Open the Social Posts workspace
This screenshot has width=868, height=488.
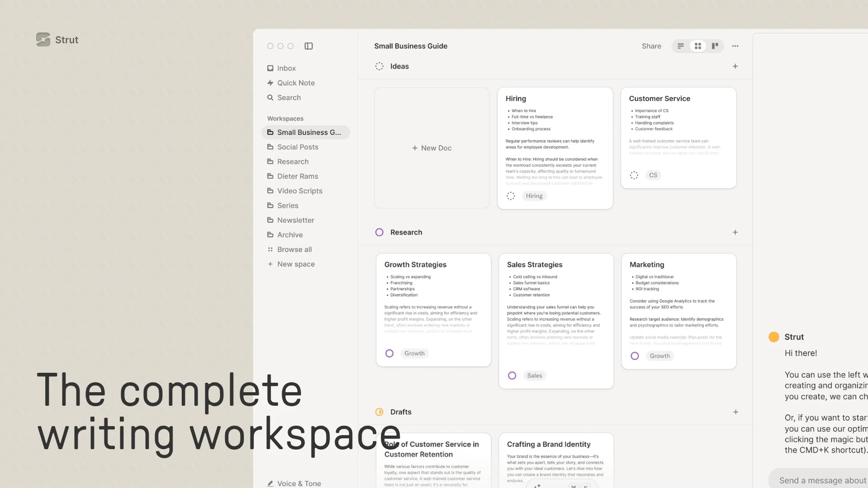click(292, 147)
